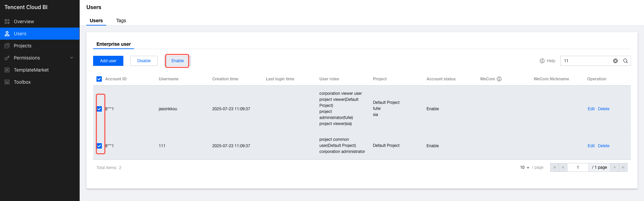This screenshot has height=201, width=644.
Task: Click the Add user button
Action: [x=108, y=61]
